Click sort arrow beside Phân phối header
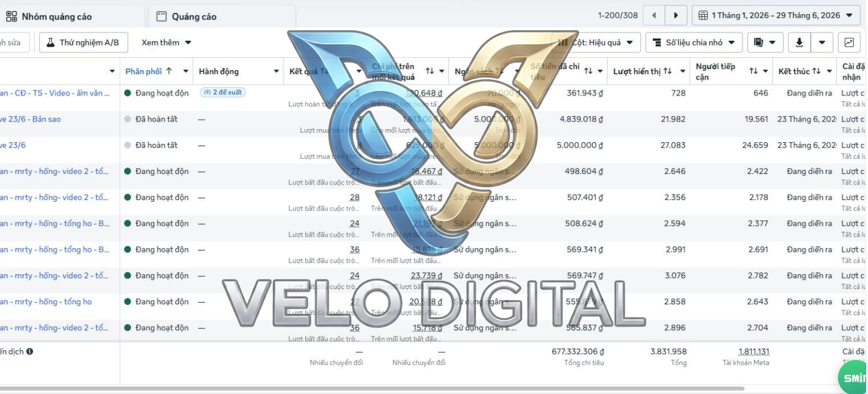Image resolution: width=868 pixels, height=394 pixels. 169,71
